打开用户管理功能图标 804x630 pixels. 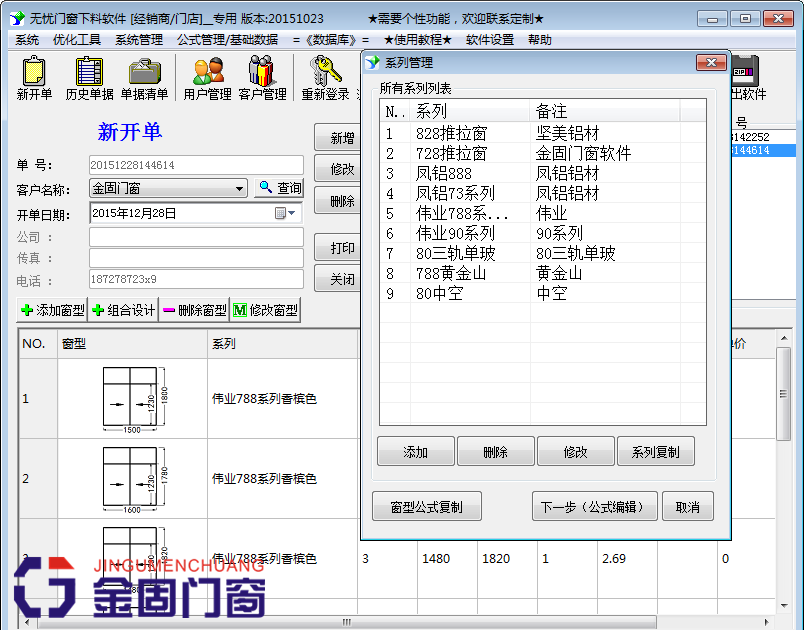pos(207,78)
